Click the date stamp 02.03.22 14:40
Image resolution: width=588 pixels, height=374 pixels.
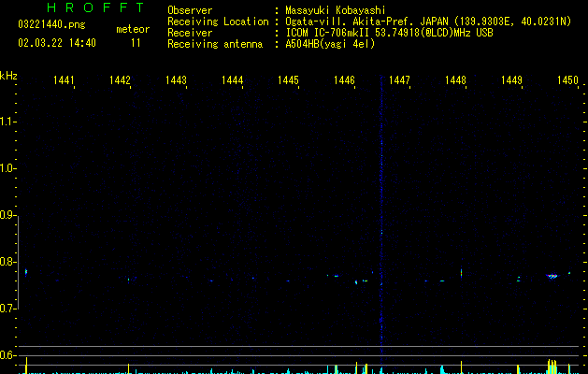[57, 43]
